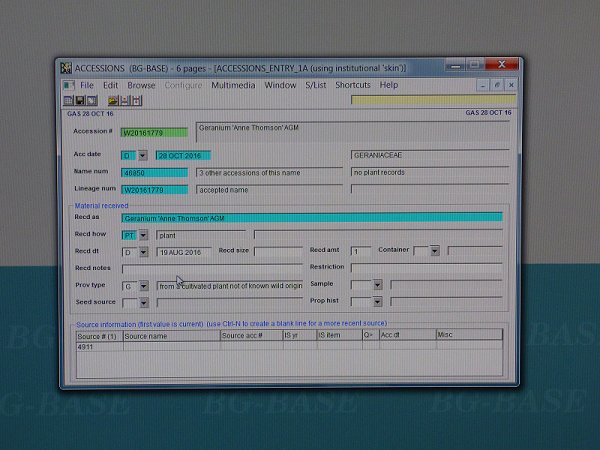Open the Shortcuts menu
Image resolution: width=600 pixels, height=450 pixels.
pos(353,85)
